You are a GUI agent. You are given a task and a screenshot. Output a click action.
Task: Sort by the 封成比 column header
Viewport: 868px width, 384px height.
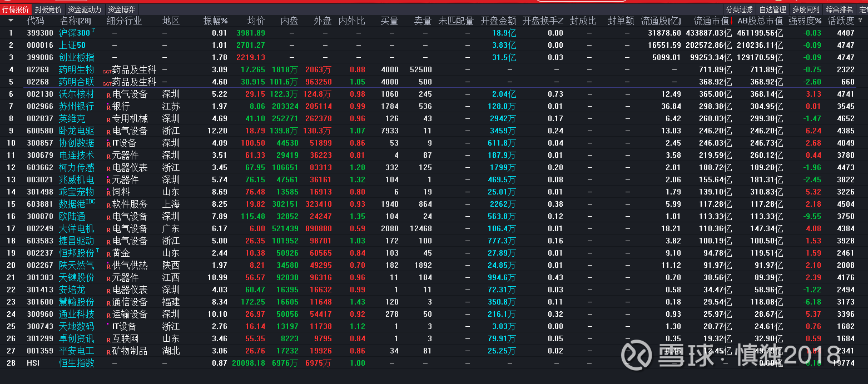(583, 21)
